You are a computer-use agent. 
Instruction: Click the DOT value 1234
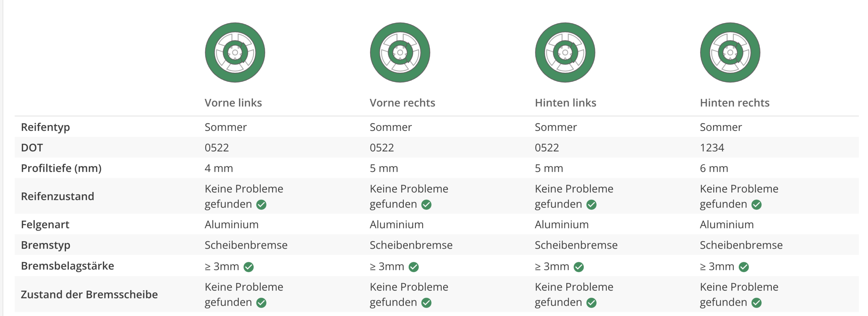point(712,148)
